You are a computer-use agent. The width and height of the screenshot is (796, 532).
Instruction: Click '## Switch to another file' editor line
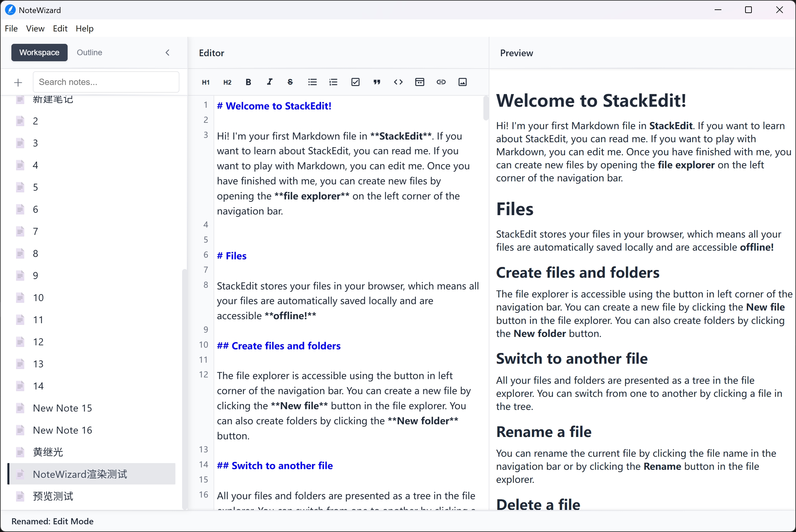tap(274, 465)
